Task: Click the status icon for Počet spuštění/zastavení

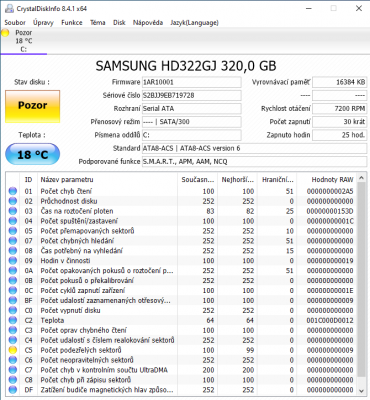Action: 13,221
